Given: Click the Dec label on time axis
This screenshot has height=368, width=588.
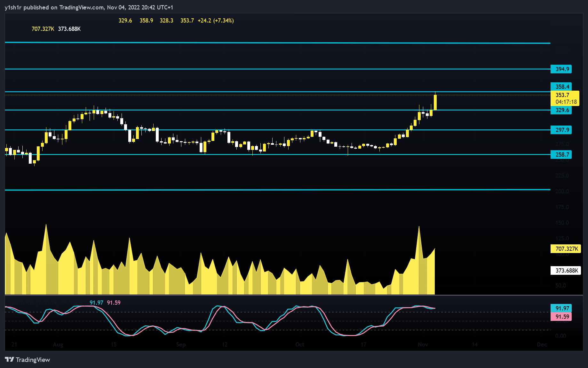Looking at the screenshot, I should pos(542,345).
